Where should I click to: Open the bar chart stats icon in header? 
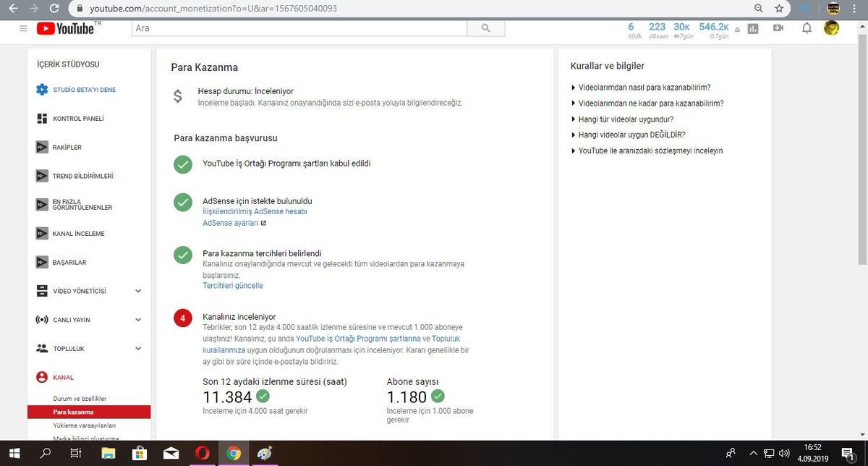753,28
